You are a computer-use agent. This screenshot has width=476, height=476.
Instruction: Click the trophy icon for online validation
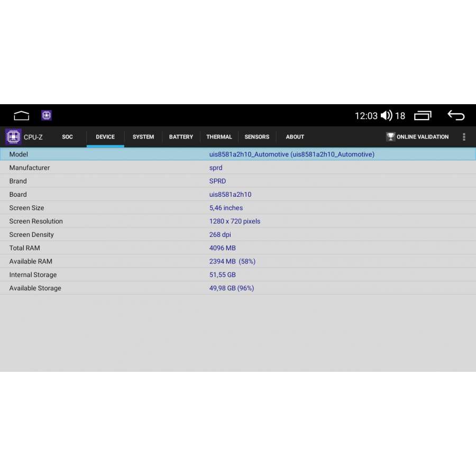click(390, 136)
